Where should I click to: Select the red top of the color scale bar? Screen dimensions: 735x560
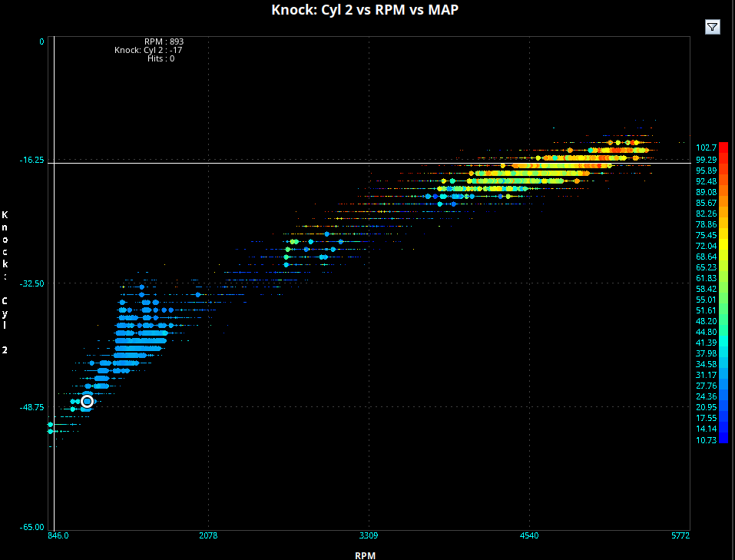point(723,146)
